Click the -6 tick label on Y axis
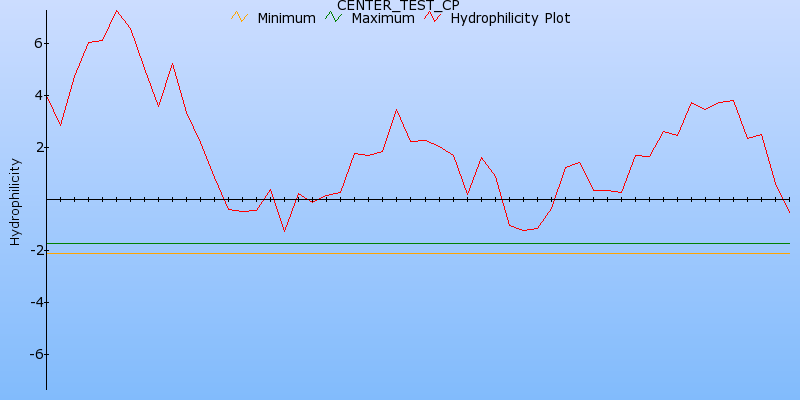The height and width of the screenshot is (400, 800). [34, 355]
